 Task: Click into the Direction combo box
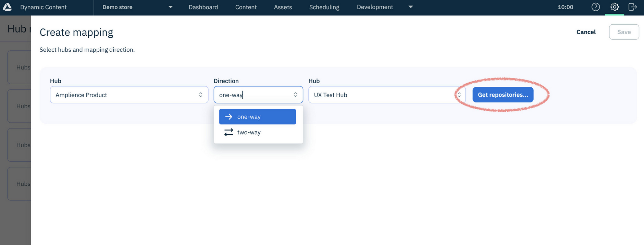coord(258,95)
